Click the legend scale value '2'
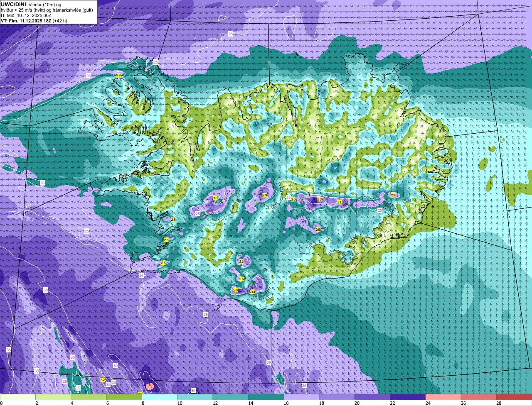This screenshot has width=532, height=406. pos(37,403)
